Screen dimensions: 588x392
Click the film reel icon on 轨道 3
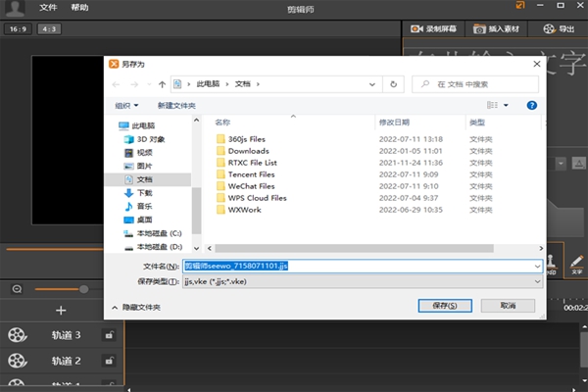17,335
